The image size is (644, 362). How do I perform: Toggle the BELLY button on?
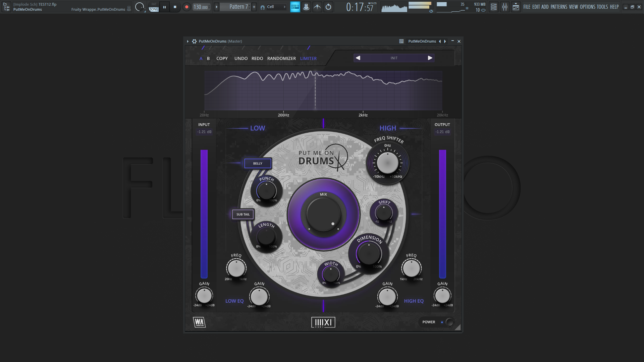pyautogui.click(x=258, y=163)
